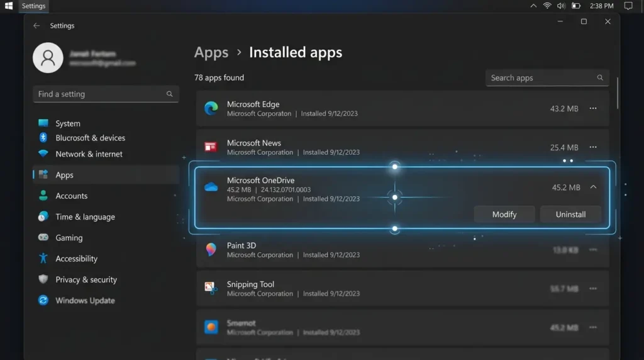This screenshot has width=644, height=360.
Task: Open more options for Microsoft Edge
Action: click(593, 108)
